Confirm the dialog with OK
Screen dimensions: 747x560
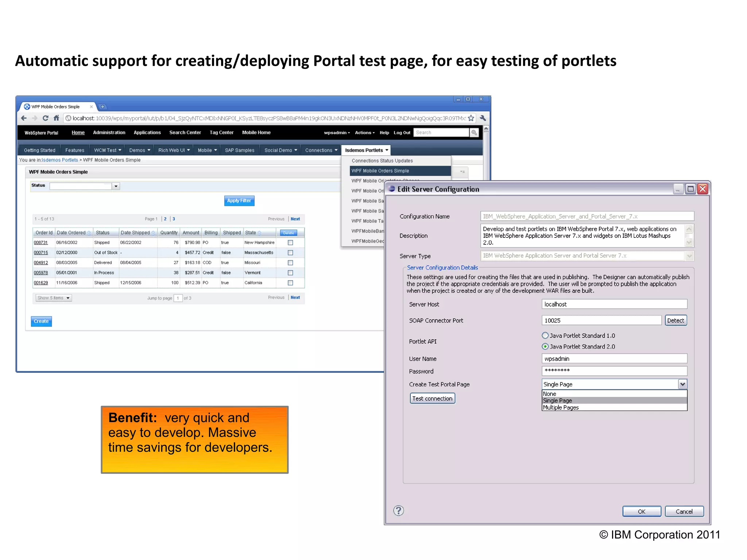click(641, 511)
